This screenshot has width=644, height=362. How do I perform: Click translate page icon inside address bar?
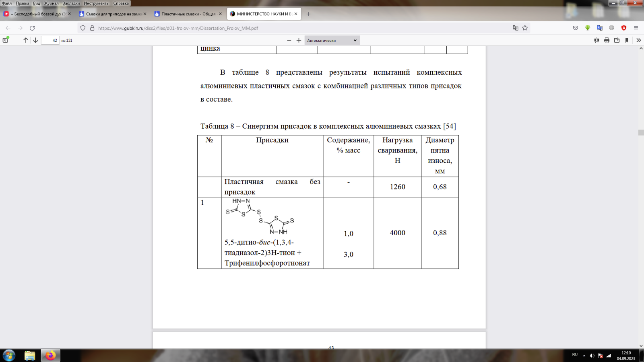tap(515, 28)
